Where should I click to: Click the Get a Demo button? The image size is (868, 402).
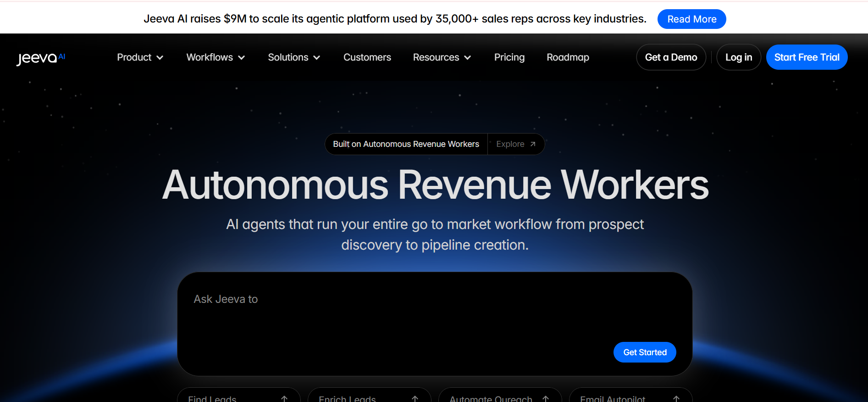(x=671, y=57)
